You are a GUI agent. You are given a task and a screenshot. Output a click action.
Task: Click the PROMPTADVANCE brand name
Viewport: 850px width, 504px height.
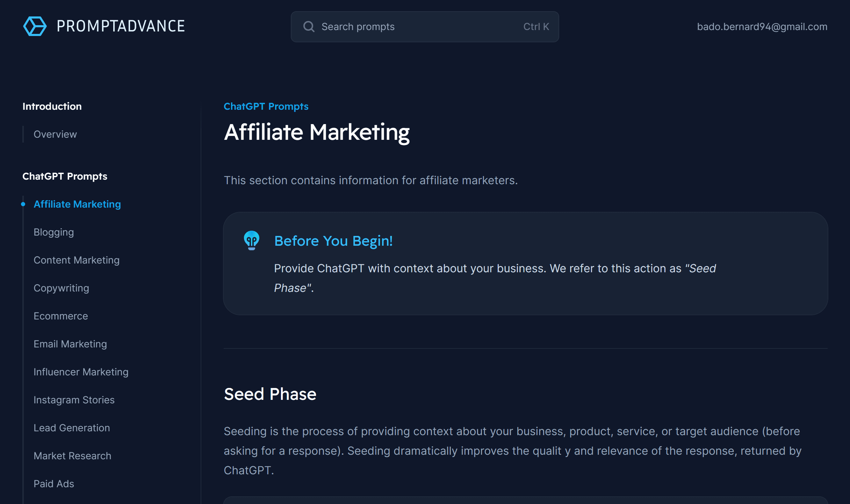121,26
